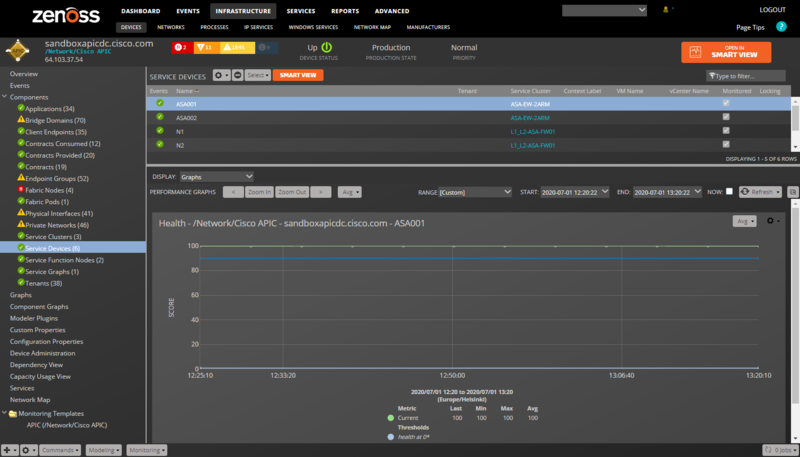The height and width of the screenshot is (457, 800).
Task: Click the critical events count badge
Action: tap(182, 47)
